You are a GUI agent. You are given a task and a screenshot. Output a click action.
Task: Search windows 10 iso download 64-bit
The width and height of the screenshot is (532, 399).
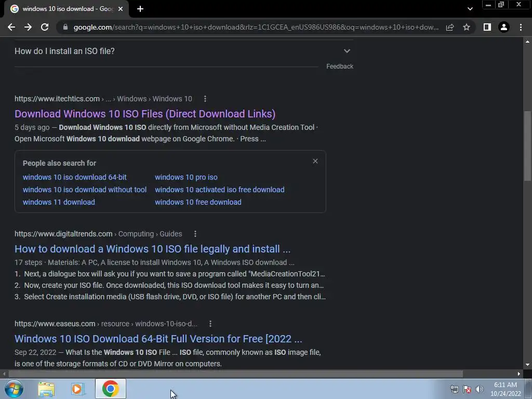[x=75, y=177]
